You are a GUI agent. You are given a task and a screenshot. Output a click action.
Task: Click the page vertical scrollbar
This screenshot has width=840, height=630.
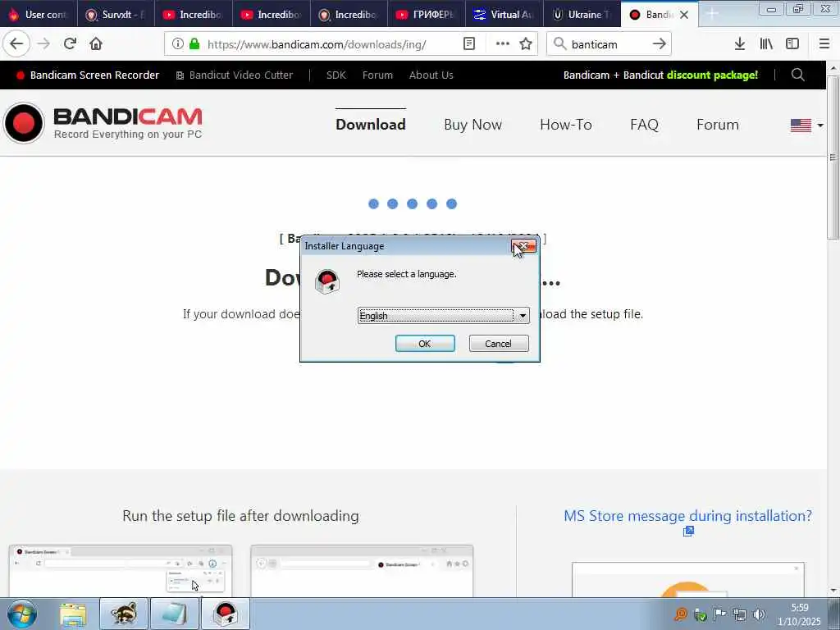coord(833,157)
